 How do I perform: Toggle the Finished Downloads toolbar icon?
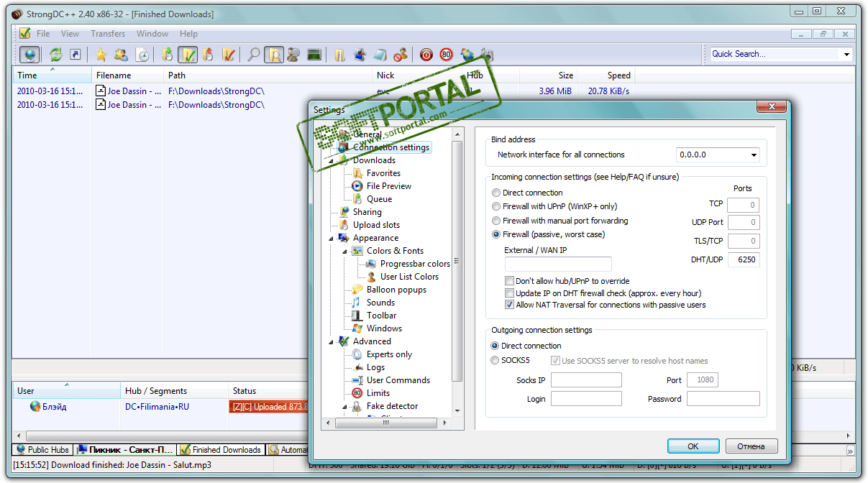188,54
